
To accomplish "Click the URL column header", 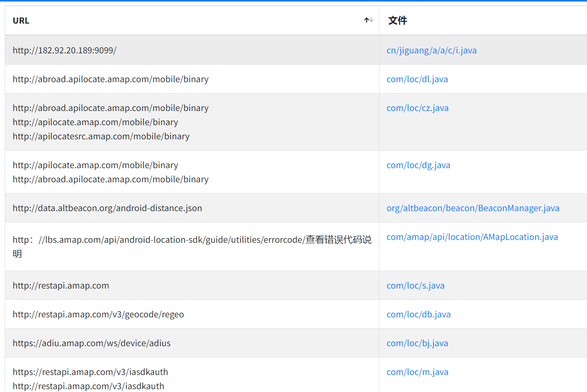I will pyautogui.click(x=192, y=20).
